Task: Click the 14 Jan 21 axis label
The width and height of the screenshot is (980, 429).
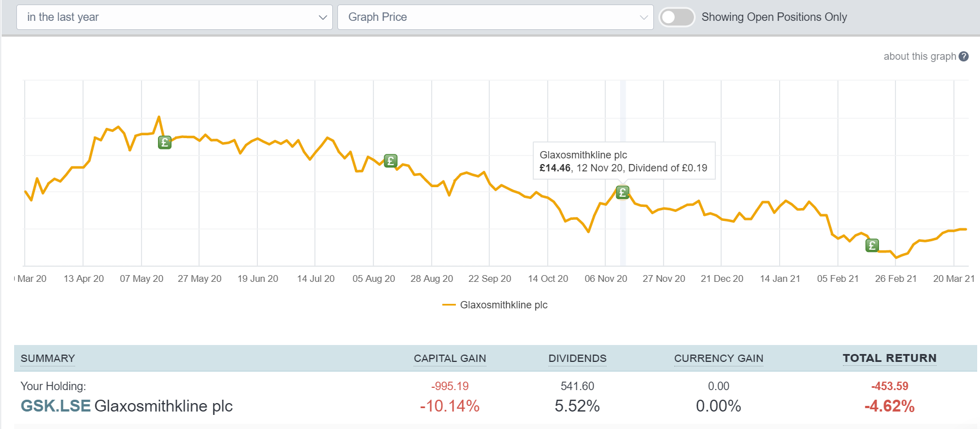Action: tap(780, 278)
